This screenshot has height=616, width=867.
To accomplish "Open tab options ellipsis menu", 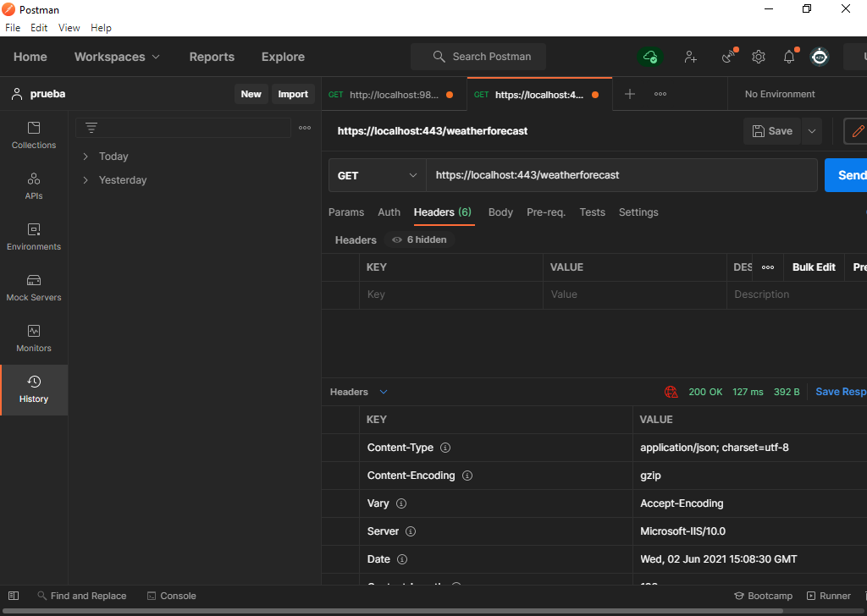I will [x=660, y=94].
